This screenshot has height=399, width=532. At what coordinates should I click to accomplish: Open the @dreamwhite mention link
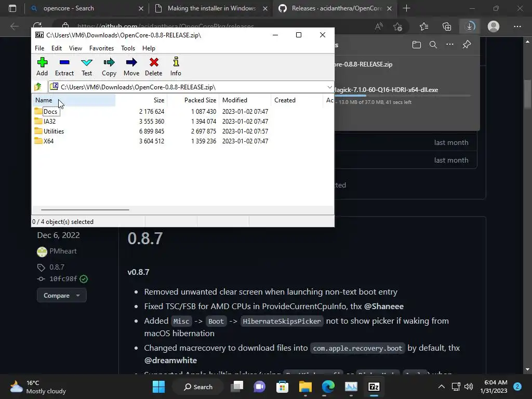pos(170,361)
